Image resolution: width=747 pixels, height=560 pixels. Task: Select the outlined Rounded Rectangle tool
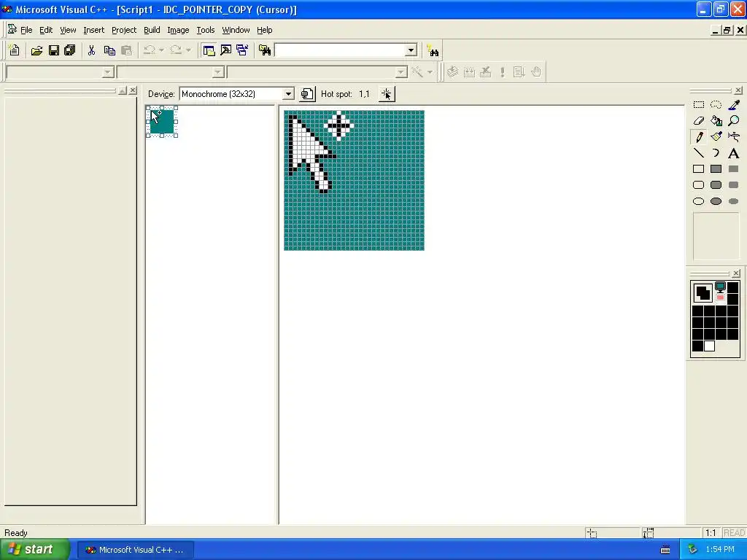click(x=698, y=184)
